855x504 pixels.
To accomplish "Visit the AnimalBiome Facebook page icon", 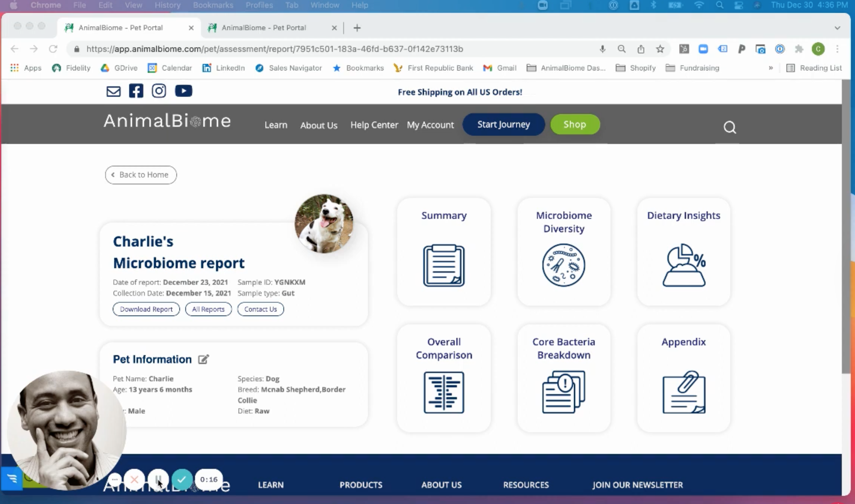I will (136, 91).
